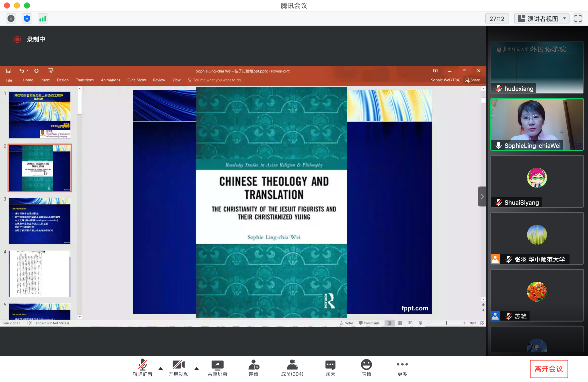Open the 成员(304) participants list
588x382 pixels.
292,368
